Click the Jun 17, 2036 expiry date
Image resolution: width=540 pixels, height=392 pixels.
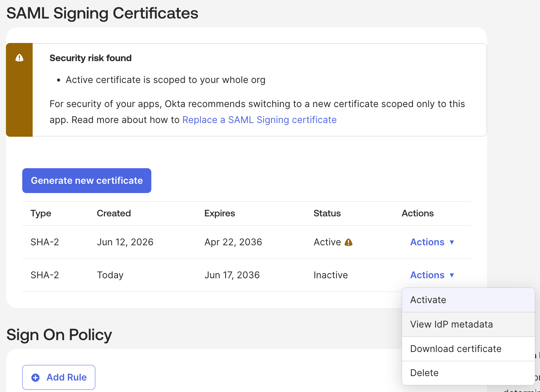[232, 275]
